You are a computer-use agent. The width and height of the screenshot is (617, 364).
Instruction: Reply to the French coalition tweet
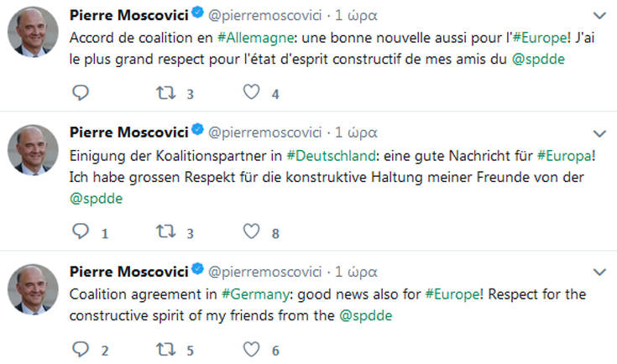click(x=81, y=92)
